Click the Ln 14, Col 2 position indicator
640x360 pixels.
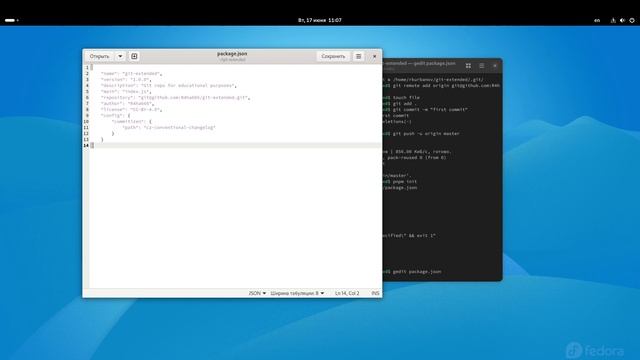pos(347,293)
